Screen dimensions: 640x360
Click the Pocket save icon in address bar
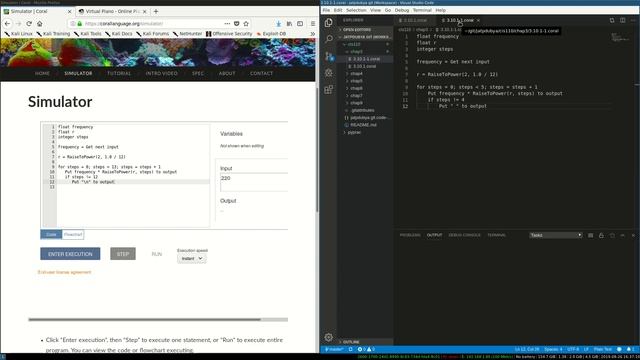236,24
